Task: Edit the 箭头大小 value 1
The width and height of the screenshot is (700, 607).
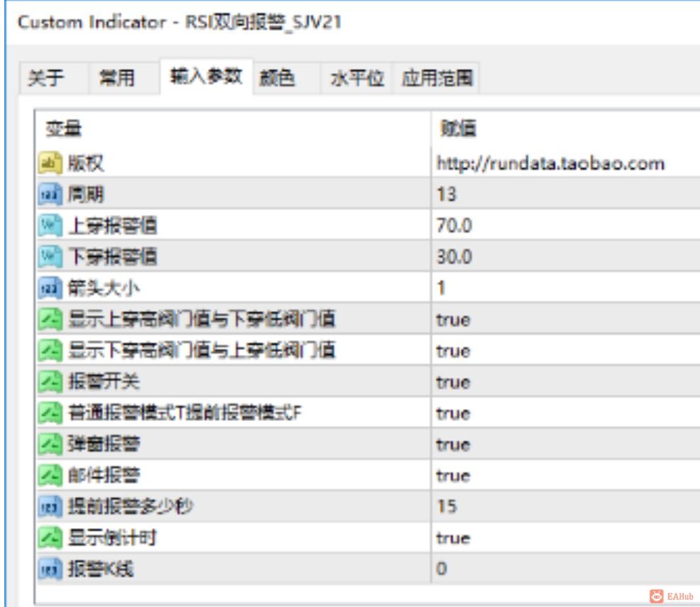Action: [x=442, y=288]
